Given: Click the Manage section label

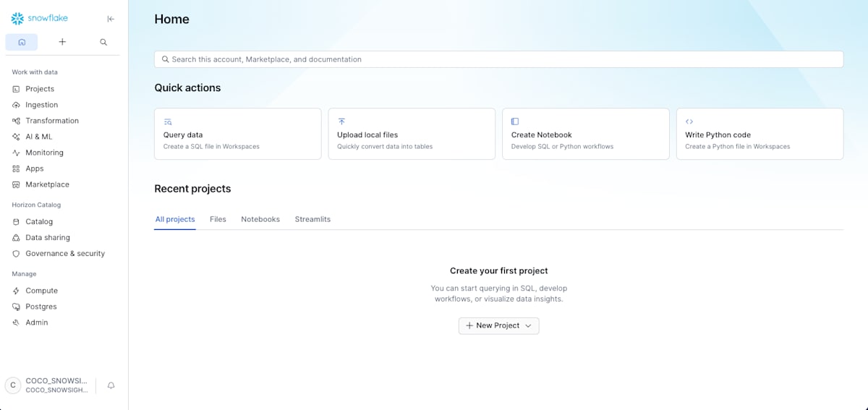Looking at the screenshot, I should pyautogui.click(x=24, y=274).
